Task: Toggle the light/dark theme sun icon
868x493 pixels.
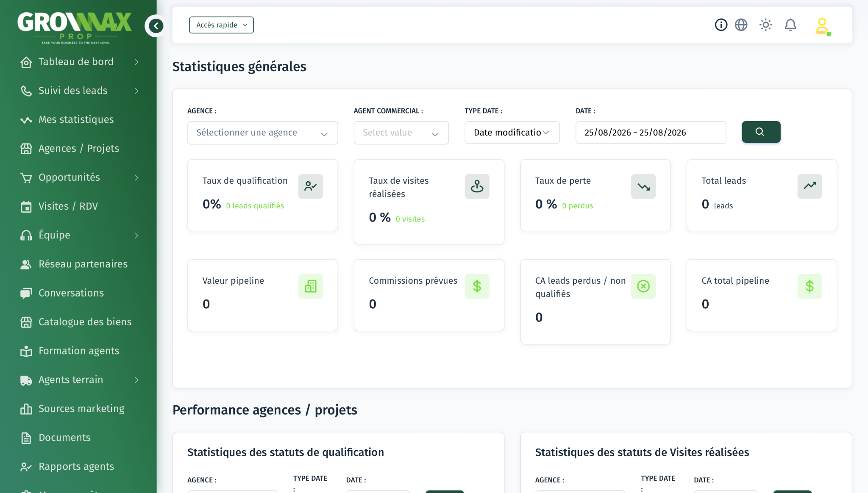Action: (765, 25)
